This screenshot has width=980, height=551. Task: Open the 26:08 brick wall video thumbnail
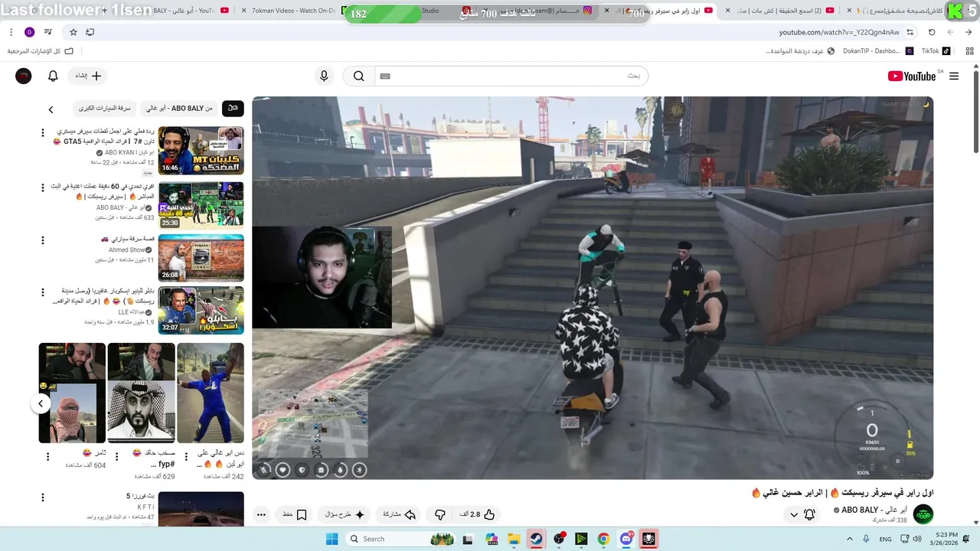click(x=201, y=257)
